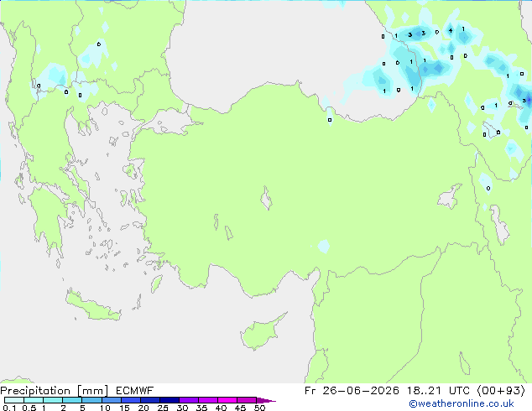Pick the 25–30 mm dark blue legend swatch
The width and height of the screenshot is (532, 411).
pos(169,400)
